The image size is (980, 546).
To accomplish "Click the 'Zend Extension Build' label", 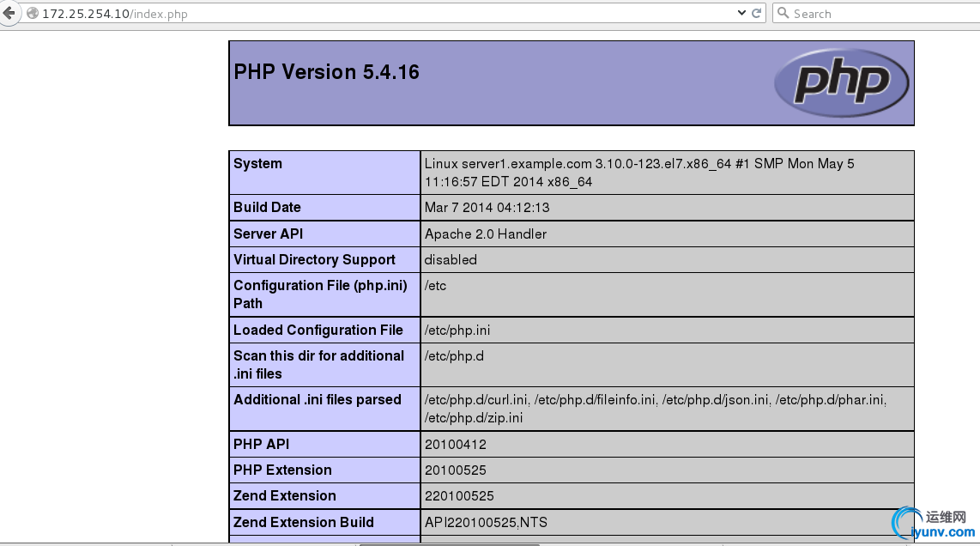I will coord(304,522).
